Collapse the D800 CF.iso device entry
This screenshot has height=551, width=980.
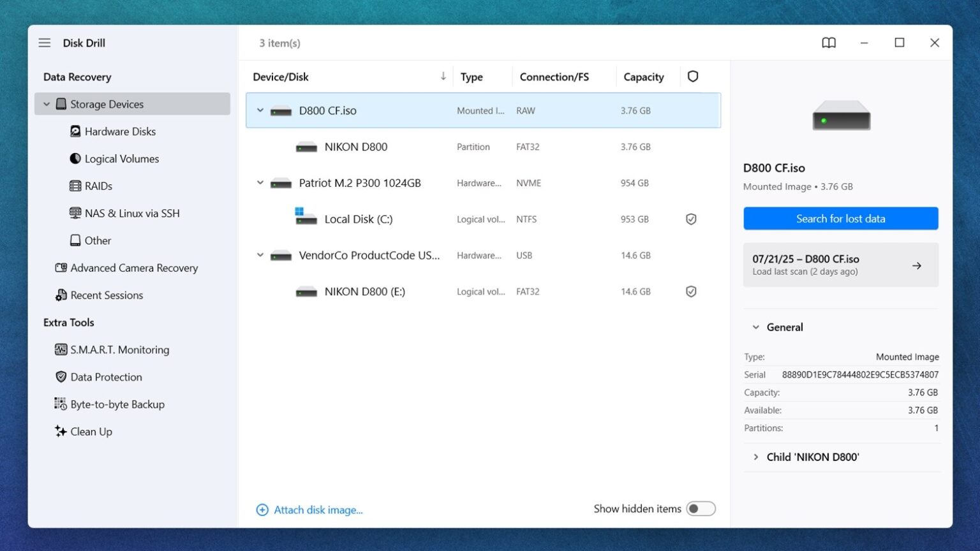click(260, 110)
